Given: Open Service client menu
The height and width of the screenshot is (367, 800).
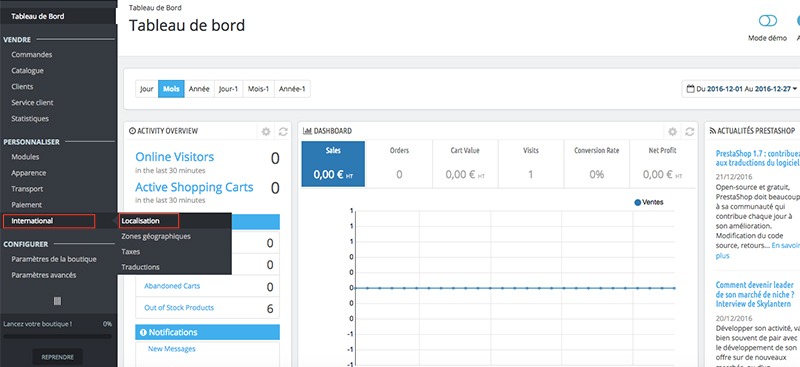Looking at the screenshot, I should tap(32, 103).
